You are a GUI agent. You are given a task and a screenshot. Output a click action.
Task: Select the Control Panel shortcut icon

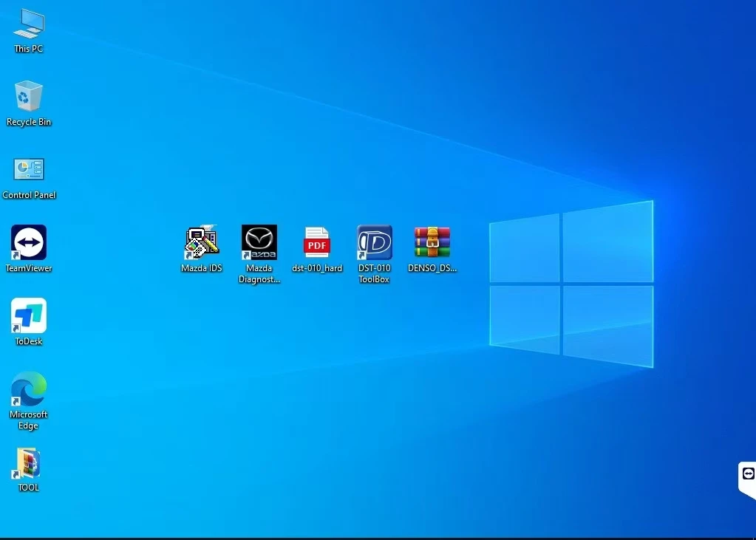(29, 169)
